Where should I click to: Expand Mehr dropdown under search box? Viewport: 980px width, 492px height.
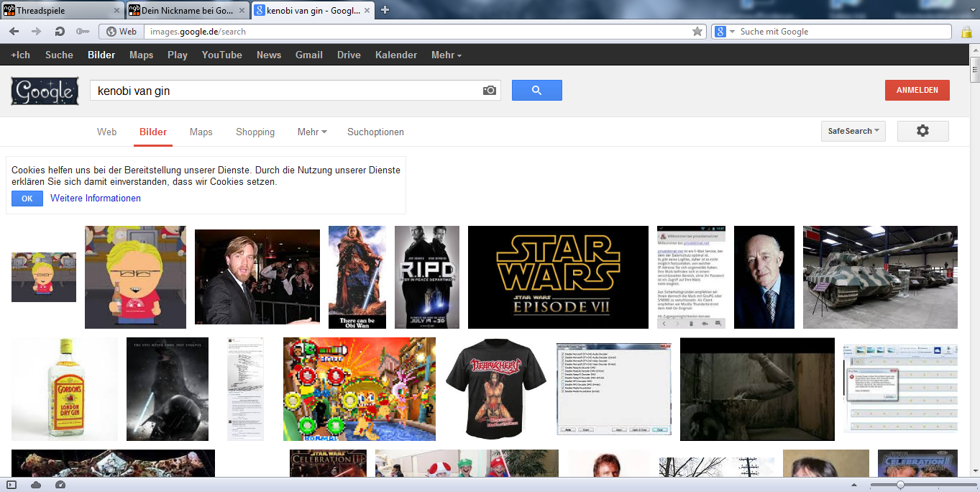click(312, 132)
